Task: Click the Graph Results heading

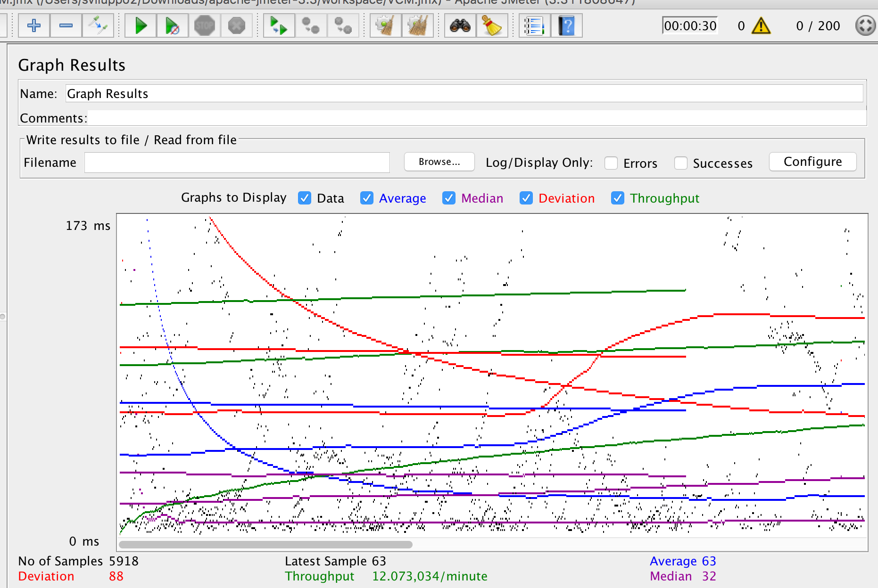Action: click(72, 65)
